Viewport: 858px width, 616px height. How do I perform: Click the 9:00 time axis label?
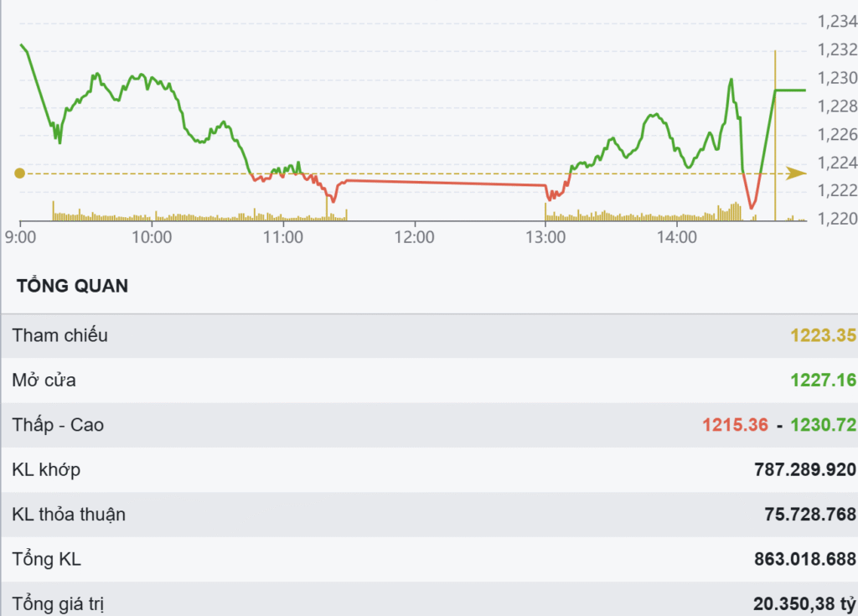20,237
